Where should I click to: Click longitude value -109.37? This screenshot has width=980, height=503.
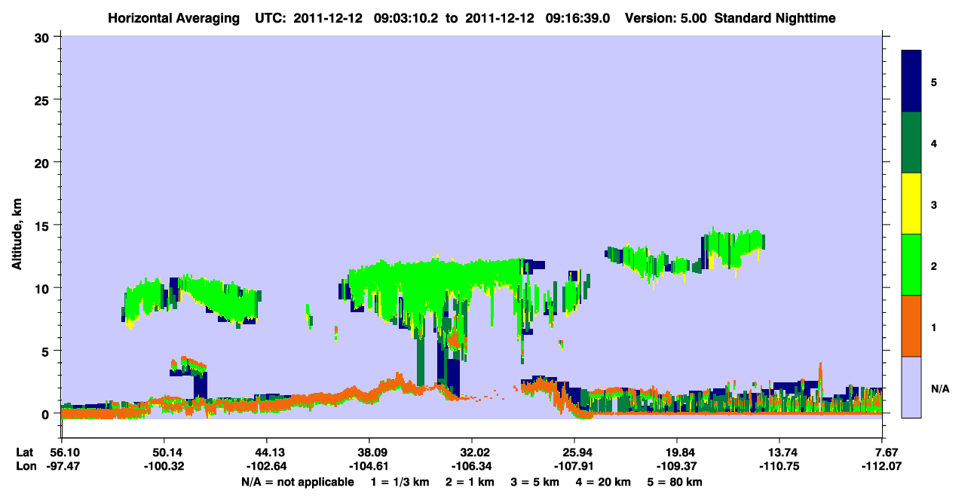tap(677, 466)
